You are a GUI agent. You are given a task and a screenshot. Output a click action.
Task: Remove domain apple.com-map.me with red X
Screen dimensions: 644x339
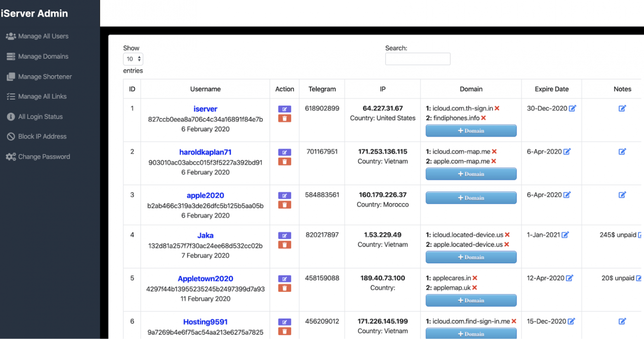(x=494, y=162)
